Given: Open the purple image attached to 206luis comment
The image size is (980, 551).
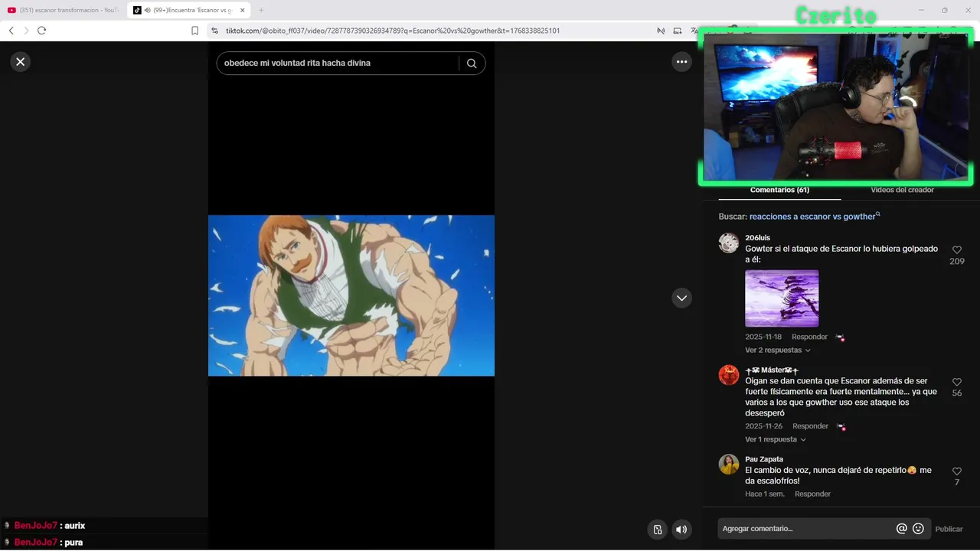Looking at the screenshot, I should pos(782,298).
